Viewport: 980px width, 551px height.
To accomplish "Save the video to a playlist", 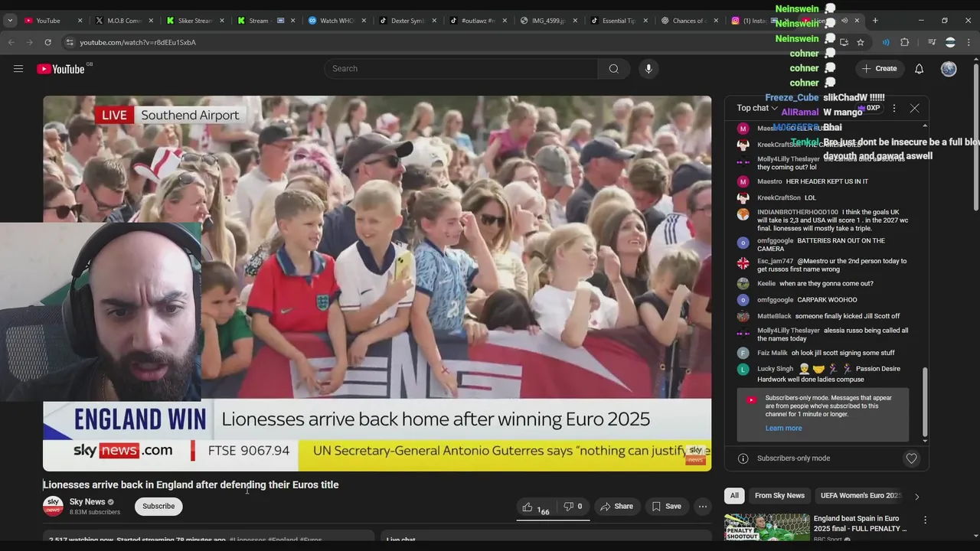I will (x=666, y=507).
